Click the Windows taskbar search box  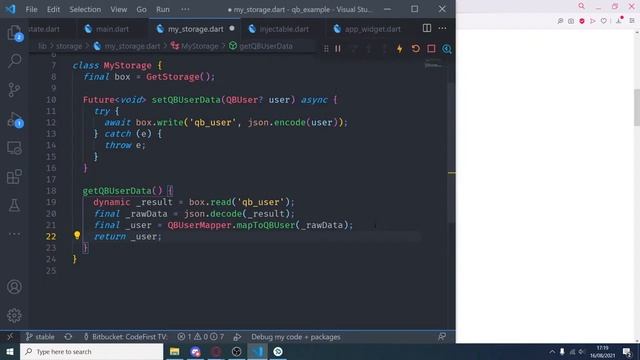pyautogui.click(x=91, y=351)
